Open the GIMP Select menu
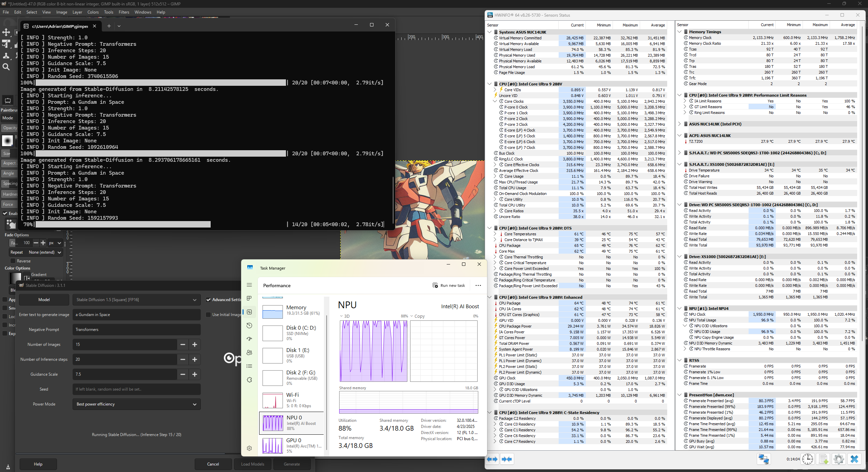 click(x=32, y=12)
